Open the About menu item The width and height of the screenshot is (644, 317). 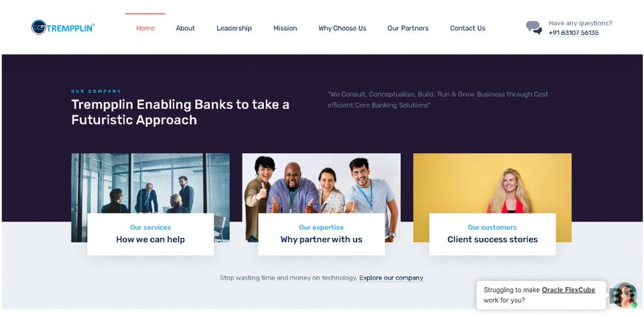click(185, 29)
